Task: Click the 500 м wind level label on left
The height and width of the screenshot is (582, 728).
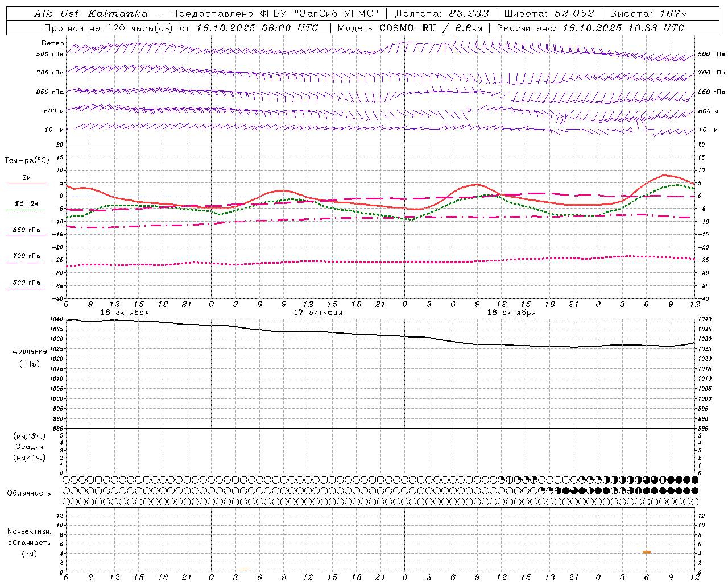Action: (x=53, y=111)
